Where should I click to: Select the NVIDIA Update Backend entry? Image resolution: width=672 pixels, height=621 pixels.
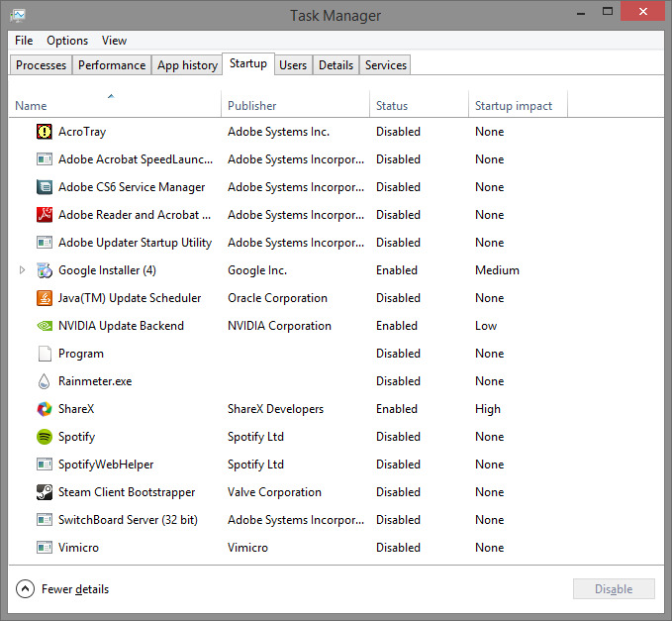pyautogui.click(x=121, y=326)
